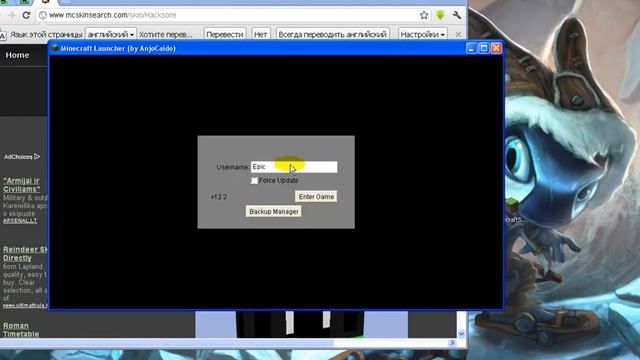
Task: Open Home menu on the webpage
Action: (x=17, y=55)
